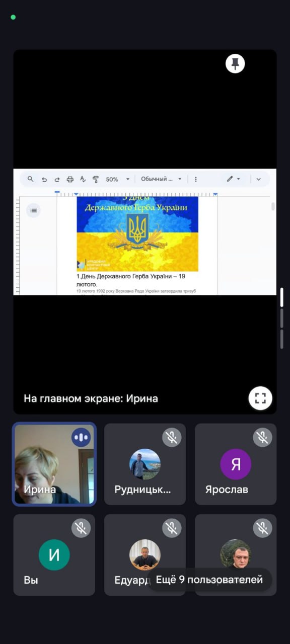
Task: Open the pencil editing mode dropdown
Action: (233, 179)
